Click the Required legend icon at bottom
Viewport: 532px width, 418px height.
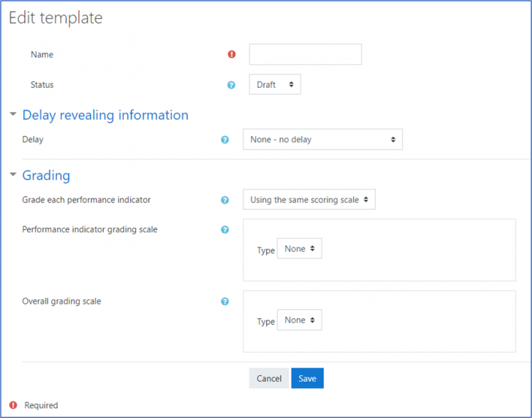click(13, 405)
